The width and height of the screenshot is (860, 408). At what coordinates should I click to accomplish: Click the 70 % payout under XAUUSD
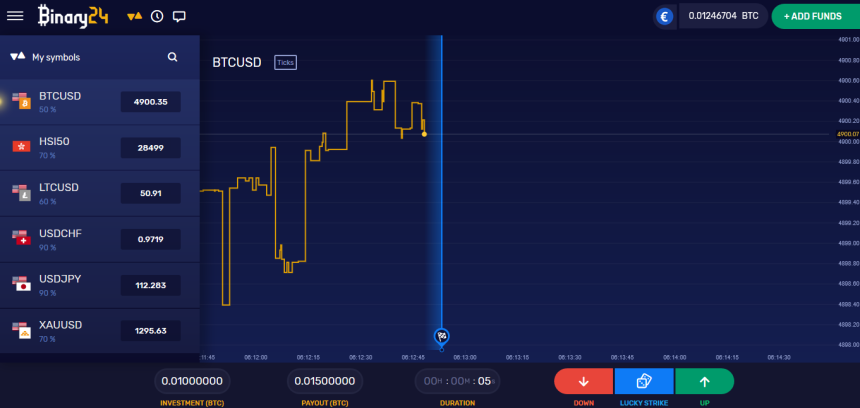48,339
